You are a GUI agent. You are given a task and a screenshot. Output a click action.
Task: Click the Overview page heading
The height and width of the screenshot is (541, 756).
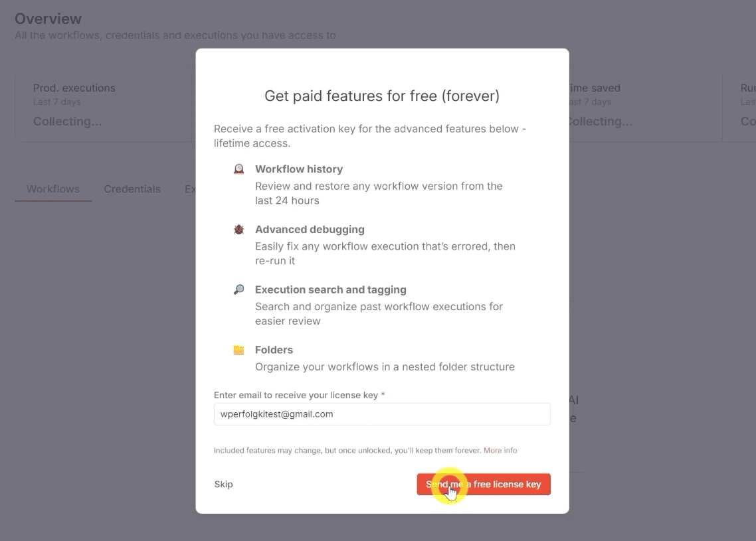point(48,19)
